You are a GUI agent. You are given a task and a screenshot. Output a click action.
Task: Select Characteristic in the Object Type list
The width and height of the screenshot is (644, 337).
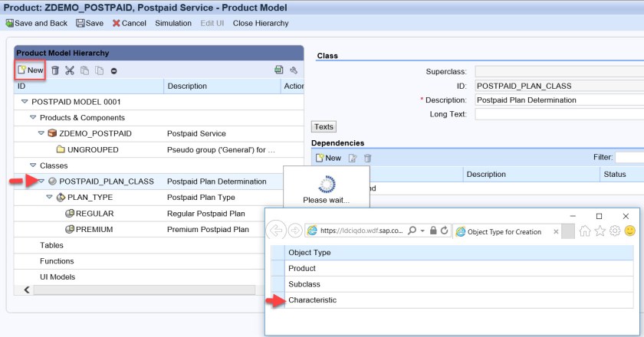point(312,300)
